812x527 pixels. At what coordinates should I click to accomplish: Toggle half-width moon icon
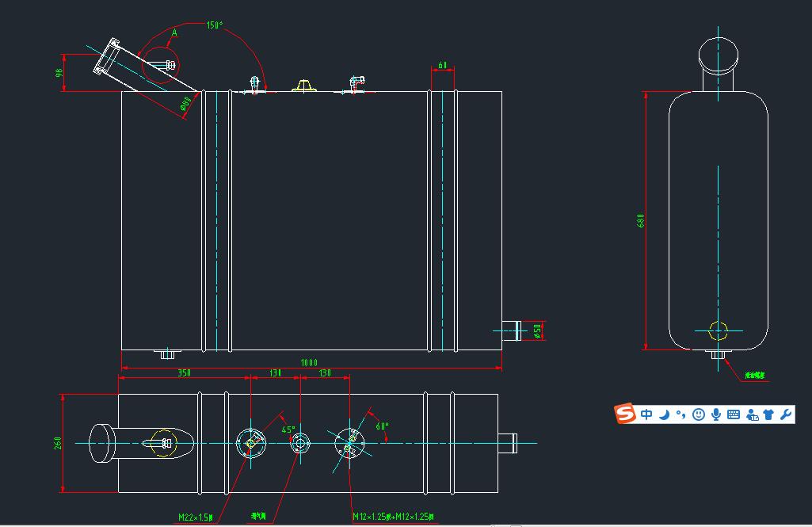point(665,414)
